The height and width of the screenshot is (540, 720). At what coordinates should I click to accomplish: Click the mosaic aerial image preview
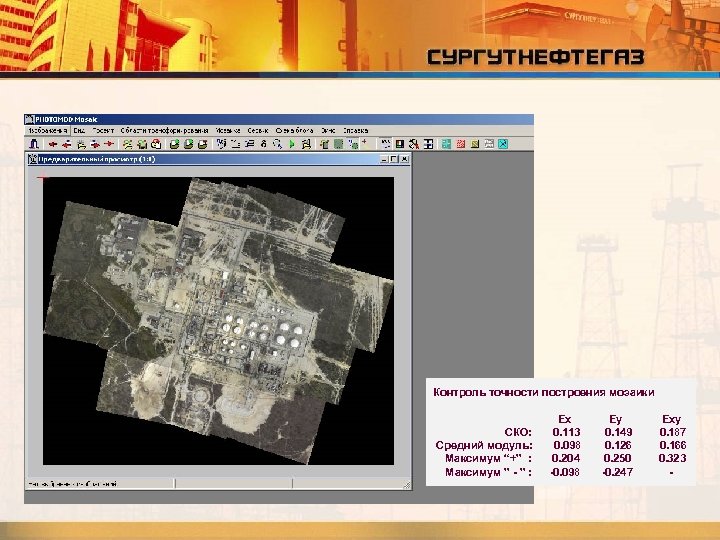[x=218, y=321]
